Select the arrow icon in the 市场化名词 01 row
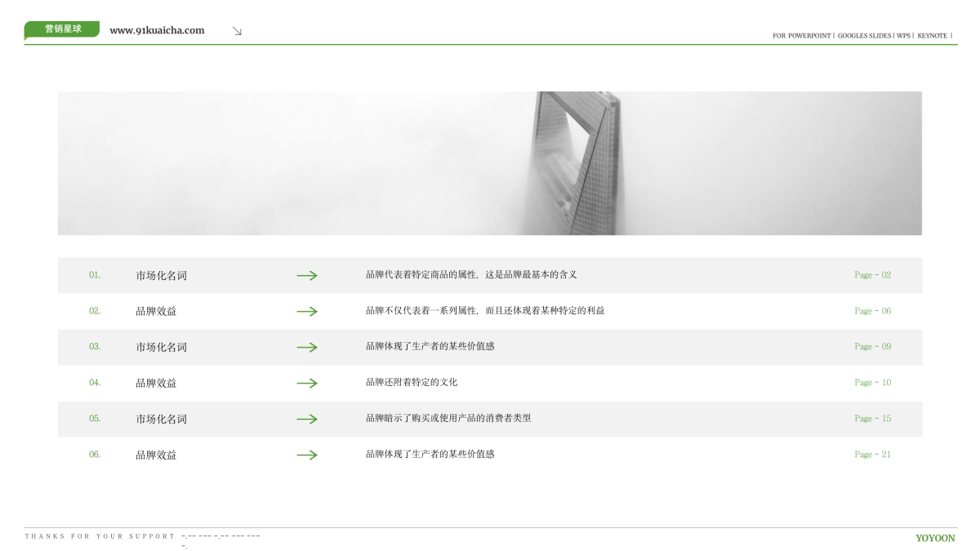Image resolution: width=980 pixels, height=551 pixels. [307, 276]
